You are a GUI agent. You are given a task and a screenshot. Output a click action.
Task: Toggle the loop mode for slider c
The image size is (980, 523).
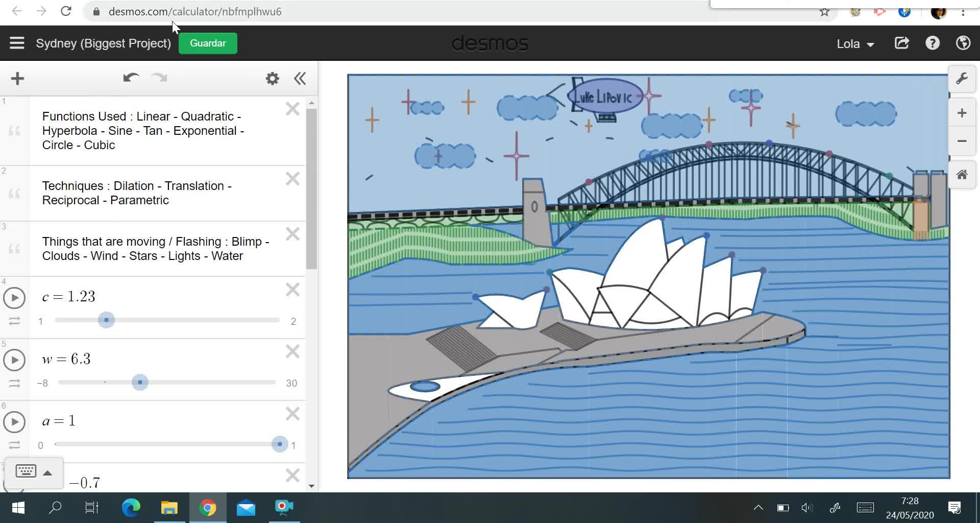tap(14, 321)
